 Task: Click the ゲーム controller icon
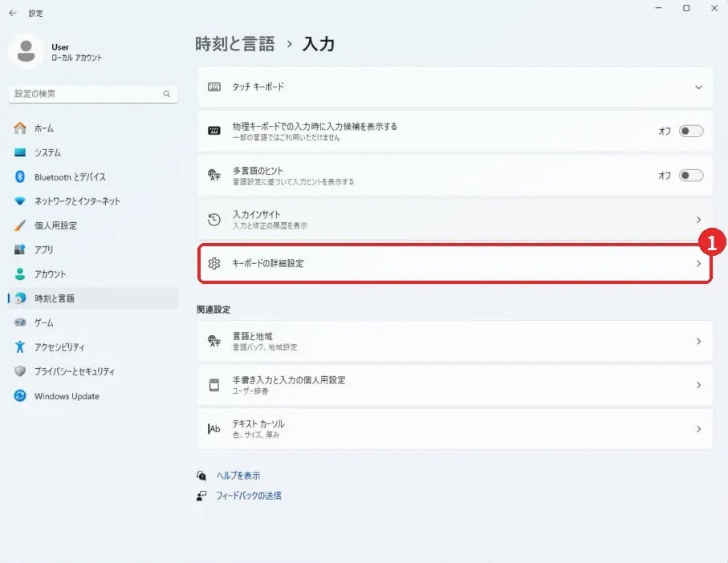(x=20, y=322)
